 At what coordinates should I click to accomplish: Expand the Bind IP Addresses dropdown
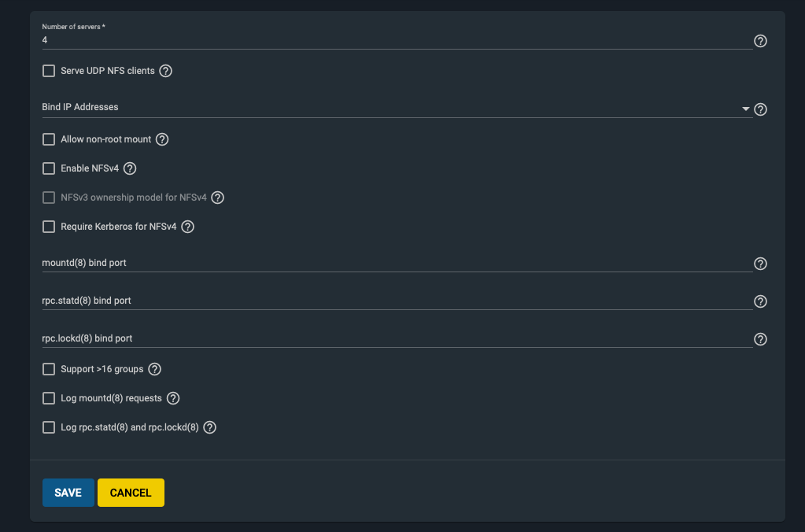[397, 108]
